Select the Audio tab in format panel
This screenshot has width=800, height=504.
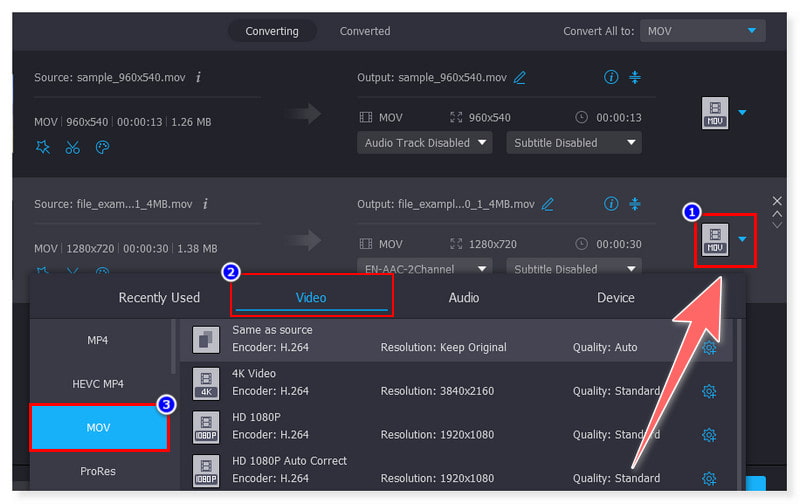click(463, 297)
